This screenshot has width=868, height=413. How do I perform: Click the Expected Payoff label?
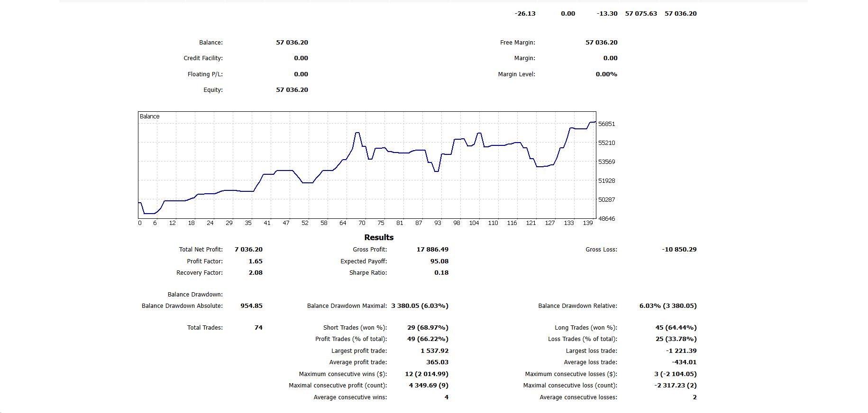[364, 261]
